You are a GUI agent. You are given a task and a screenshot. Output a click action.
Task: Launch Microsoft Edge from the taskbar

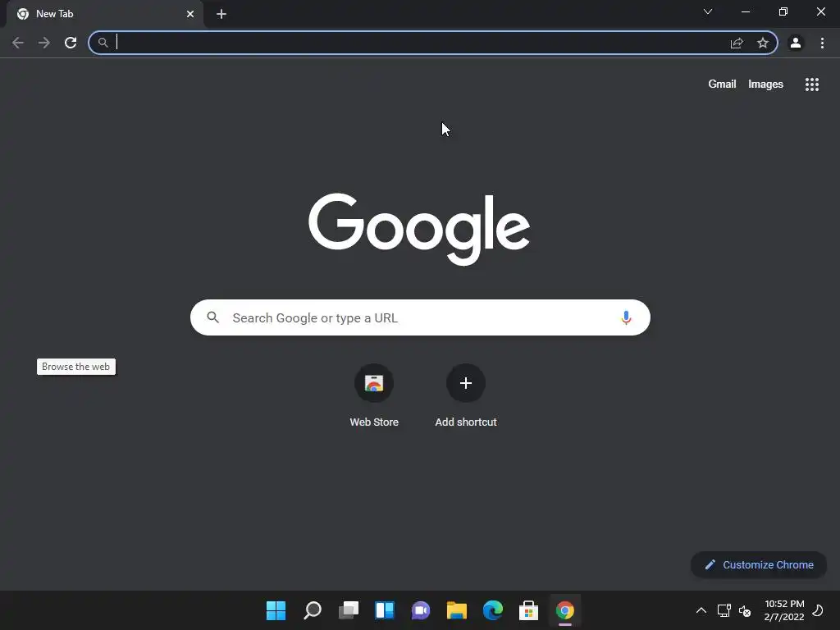point(493,610)
